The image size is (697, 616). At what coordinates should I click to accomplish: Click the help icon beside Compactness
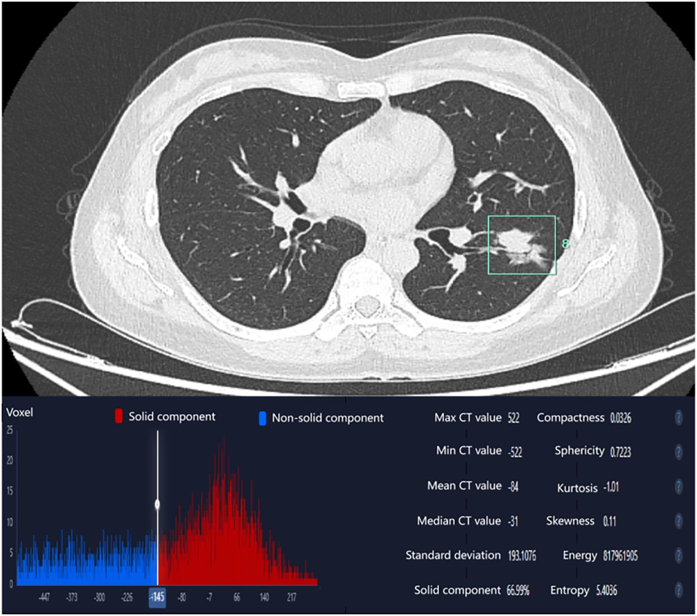678,418
